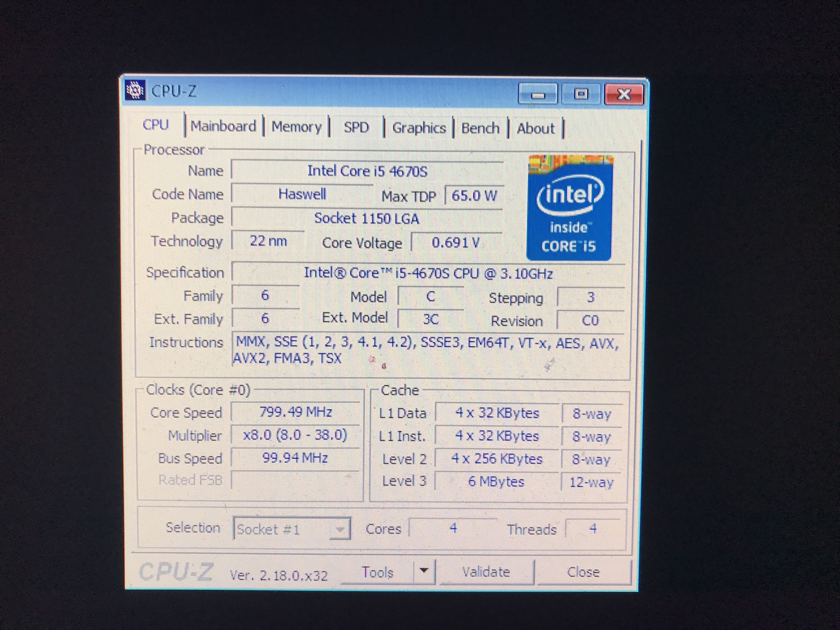Image resolution: width=840 pixels, height=630 pixels.
Task: Click the Core Voltage value 0.691 V
Action: [x=456, y=243]
